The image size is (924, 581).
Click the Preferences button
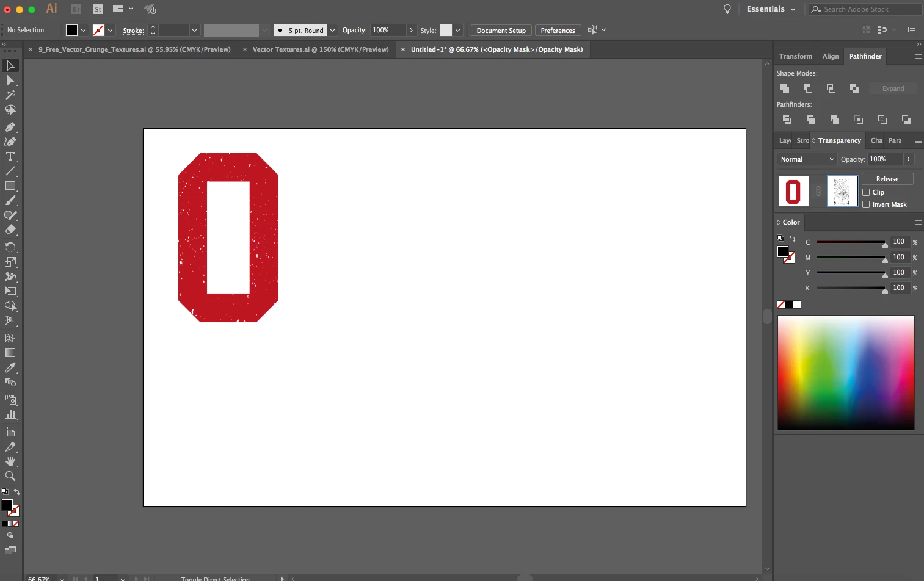(x=558, y=31)
